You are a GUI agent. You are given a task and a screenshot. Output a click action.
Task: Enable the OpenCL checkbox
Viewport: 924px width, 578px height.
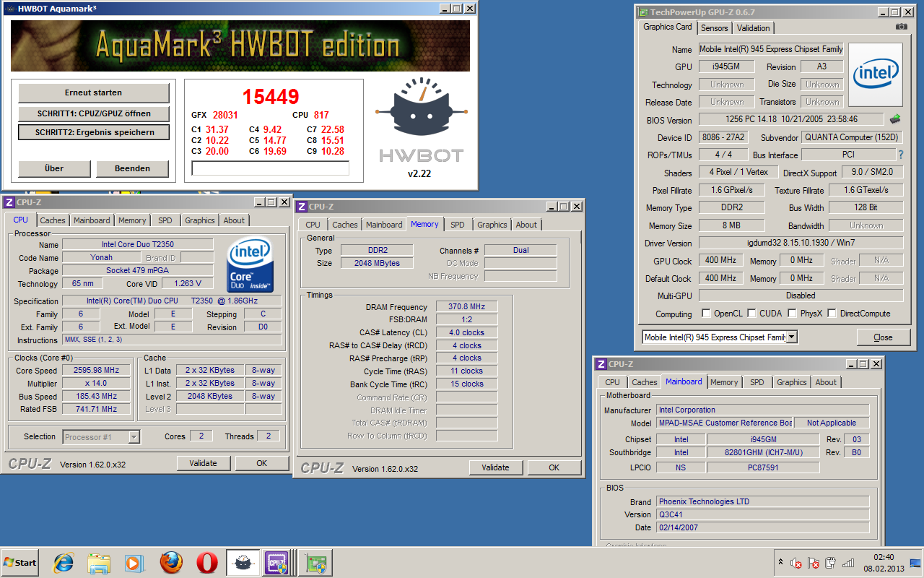point(707,314)
